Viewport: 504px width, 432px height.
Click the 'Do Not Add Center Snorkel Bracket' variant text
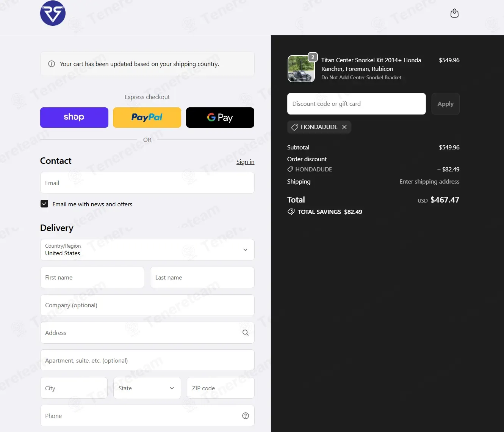(x=361, y=77)
